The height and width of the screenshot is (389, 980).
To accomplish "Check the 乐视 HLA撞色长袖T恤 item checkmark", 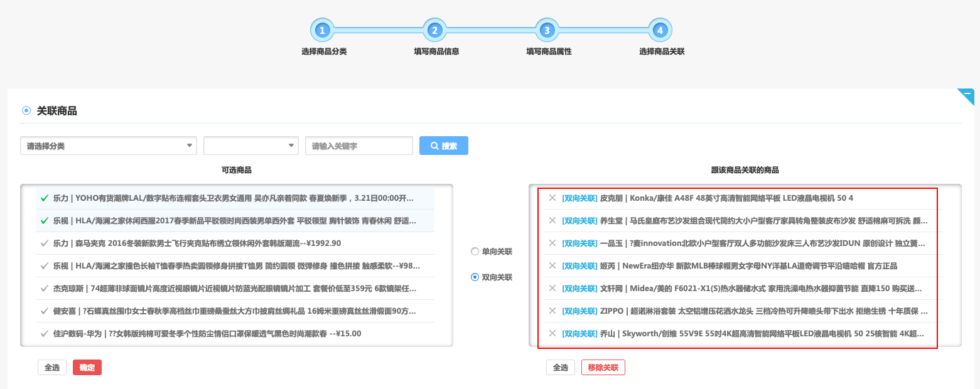I will click(x=44, y=265).
